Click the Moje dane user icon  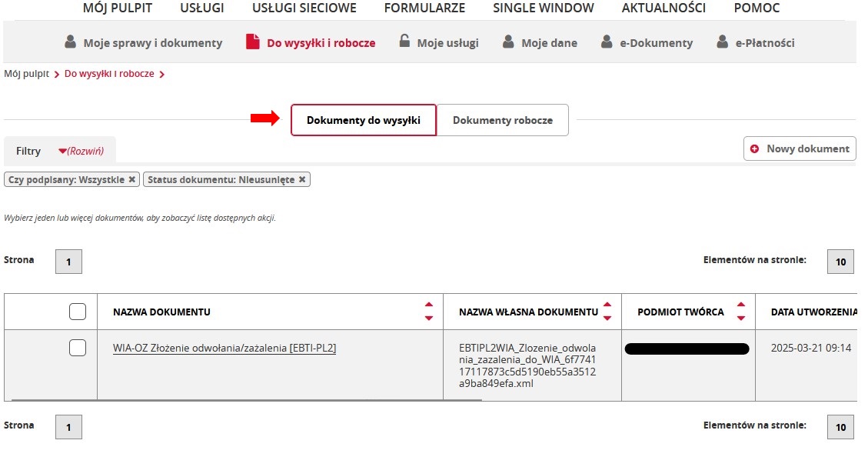(x=508, y=43)
